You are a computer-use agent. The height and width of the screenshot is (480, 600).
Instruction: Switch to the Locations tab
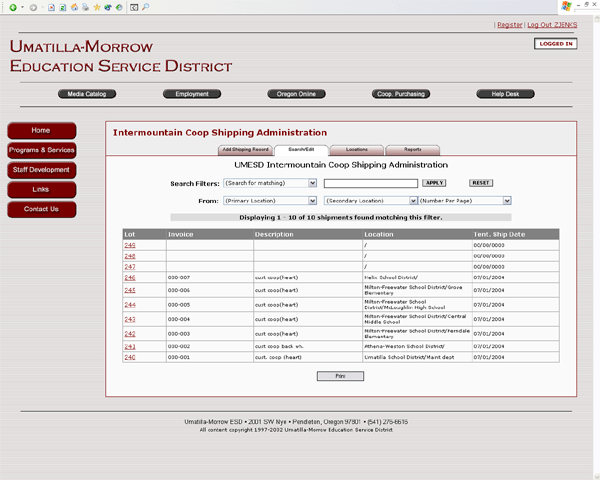coord(357,150)
